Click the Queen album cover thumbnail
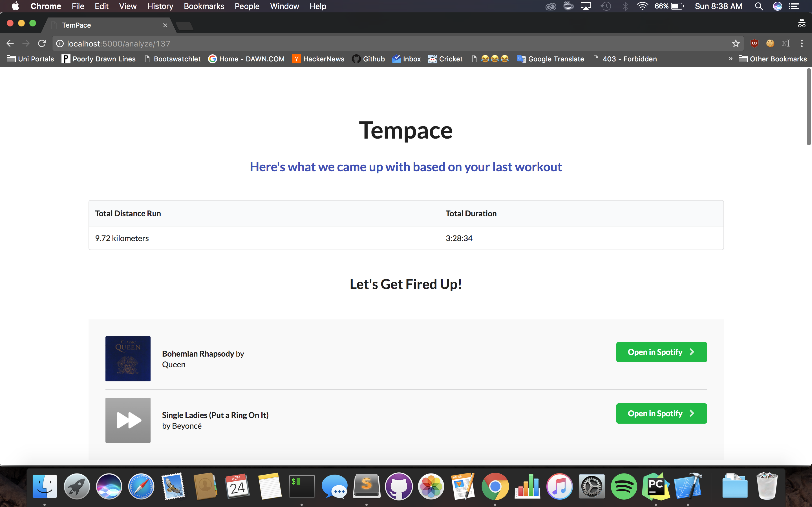This screenshot has height=507, width=812. [x=128, y=359]
